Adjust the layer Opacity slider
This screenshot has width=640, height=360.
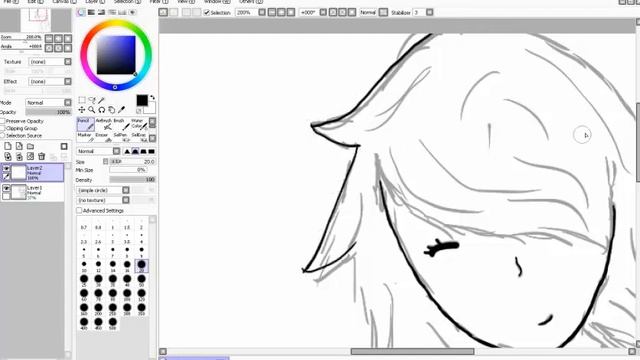pos(48,112)
